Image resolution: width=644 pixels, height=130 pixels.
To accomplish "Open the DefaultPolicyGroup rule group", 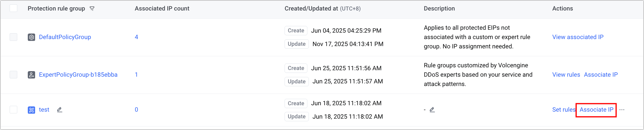I will [x=65, y=37].
